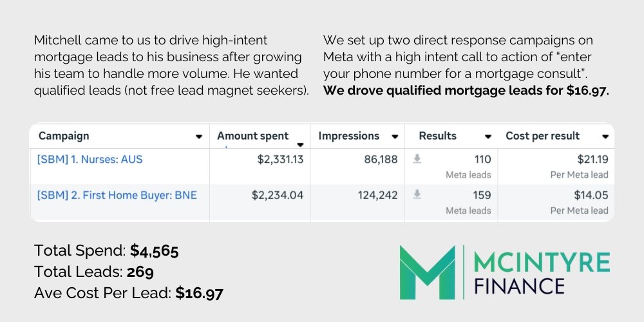
Task: Open the Campaign column dropdown arrow
Action: pyautogui.click(x=199, y=137)
